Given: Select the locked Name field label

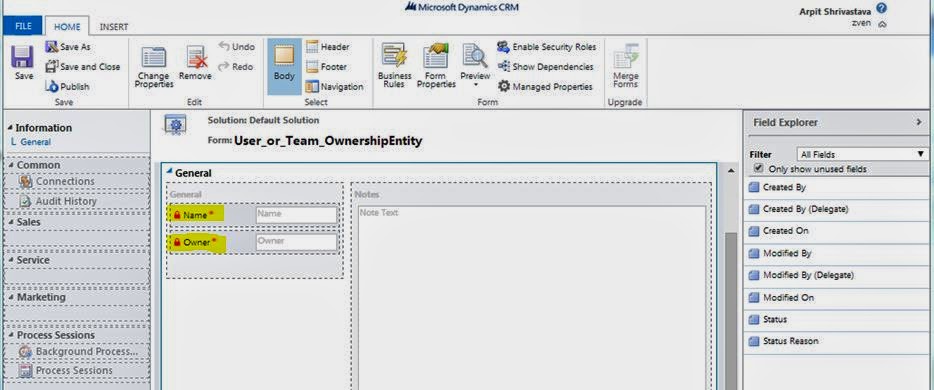Looking at the screenshot, I should 196,214.
